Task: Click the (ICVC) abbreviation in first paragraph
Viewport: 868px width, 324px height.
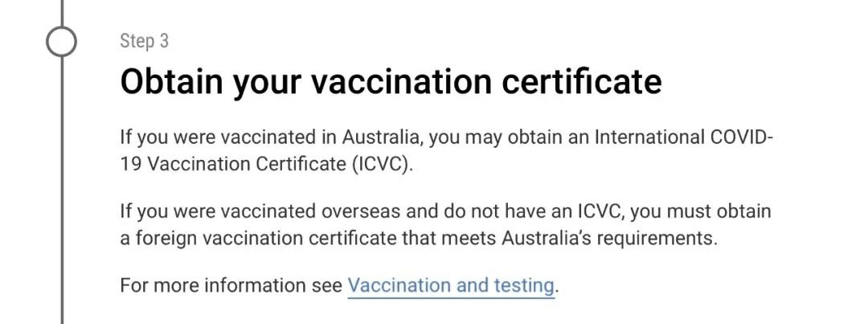Action: [383, 165]
